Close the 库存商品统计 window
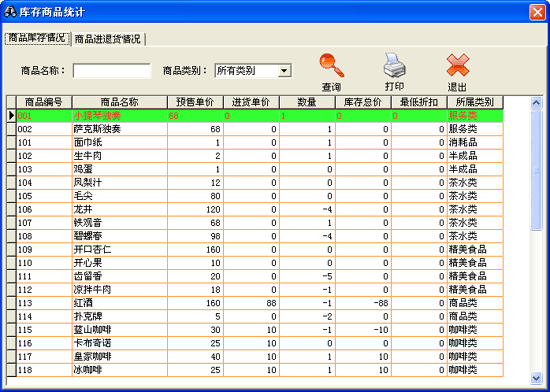Image resolution: width=550 pixels, height=392 pixels. click(537, 12)
